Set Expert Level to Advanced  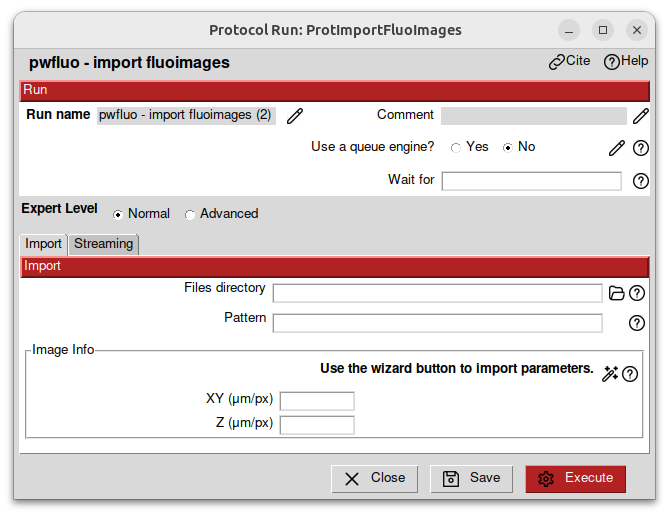(x=191, y=214)
